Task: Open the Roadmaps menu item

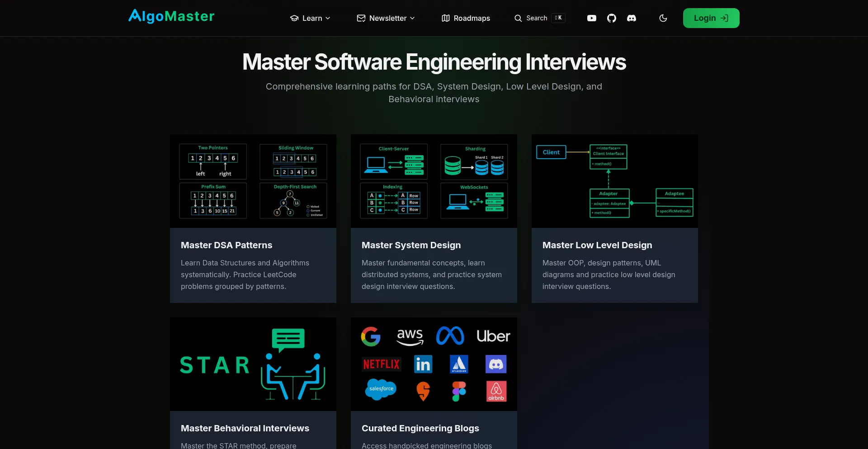Action: point(472,18)
